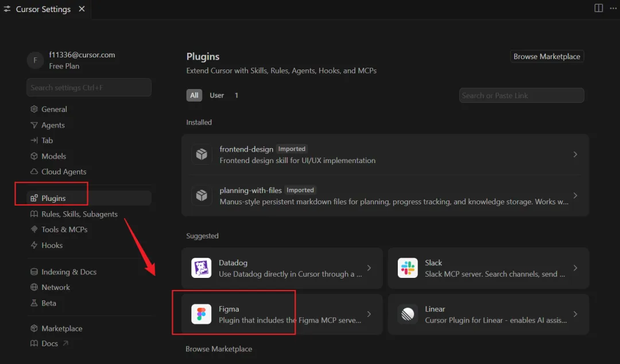
Task: Click the Hooks lightning icon
Action: (34, 245)
